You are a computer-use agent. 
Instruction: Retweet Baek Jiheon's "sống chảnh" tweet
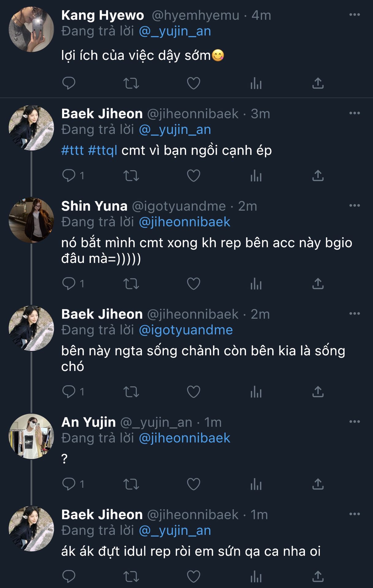tap(131, 392)
